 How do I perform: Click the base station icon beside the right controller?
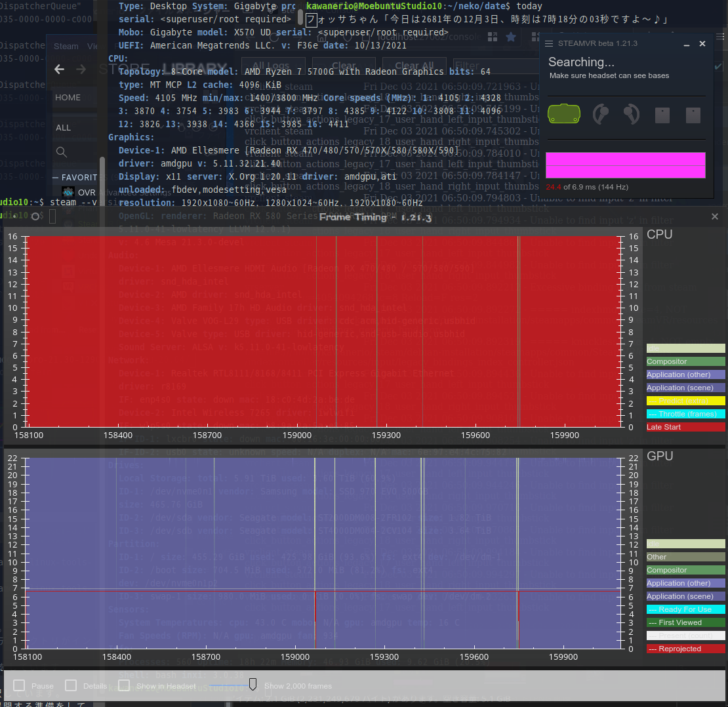pos(662,115)
